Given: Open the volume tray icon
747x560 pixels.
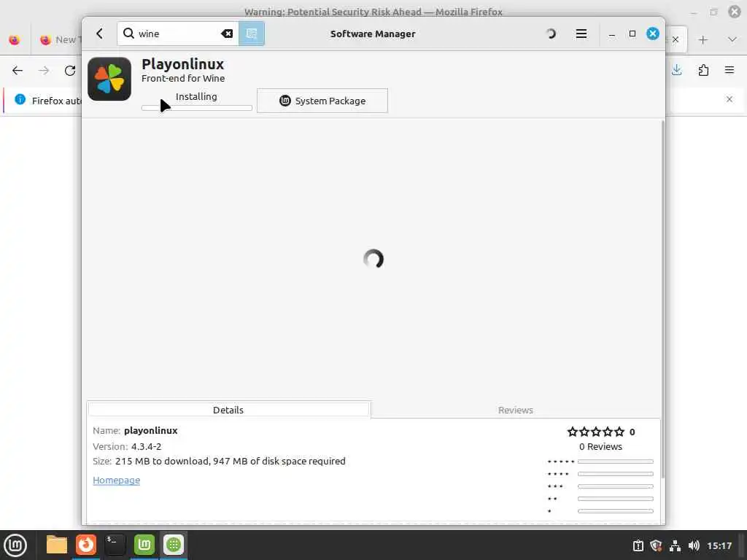Looking at the screenshot, I should tap(694, 545).
